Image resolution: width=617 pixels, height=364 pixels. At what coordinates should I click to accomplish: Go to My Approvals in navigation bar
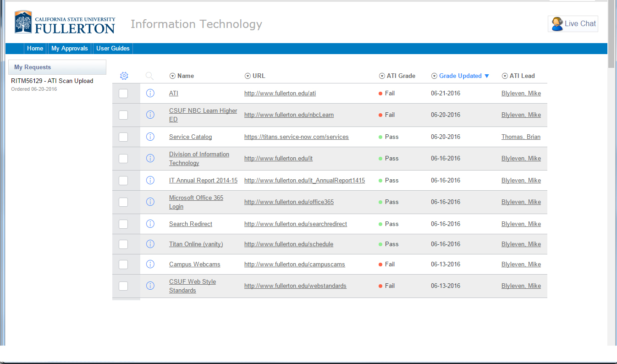tap(70, 49)
